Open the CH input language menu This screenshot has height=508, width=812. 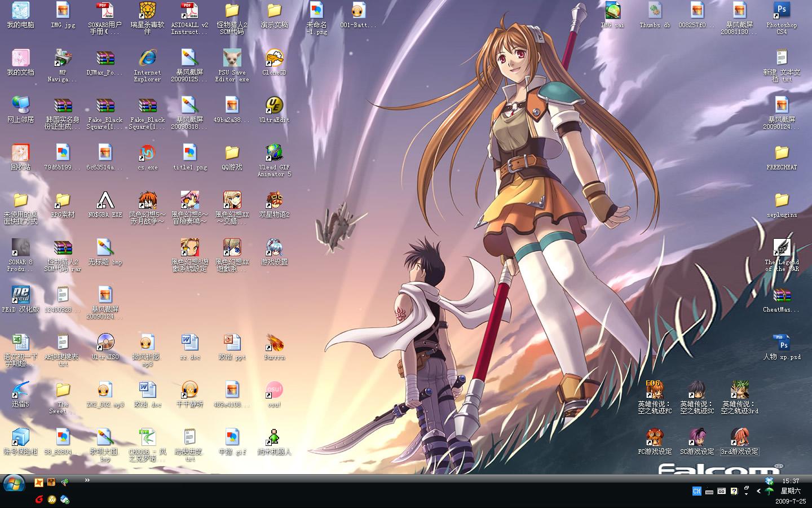[x=697, y=491]
